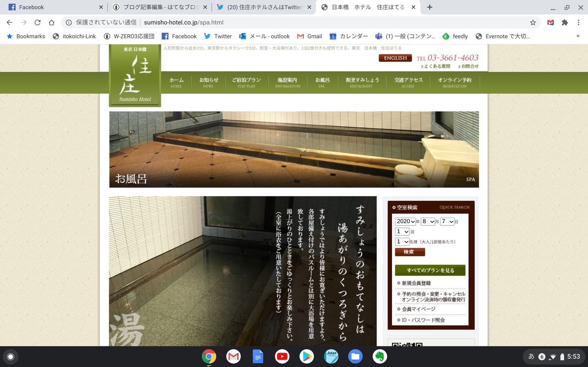Open the Bookmarks folder in bookmarks bar

[x=25, y=36]
